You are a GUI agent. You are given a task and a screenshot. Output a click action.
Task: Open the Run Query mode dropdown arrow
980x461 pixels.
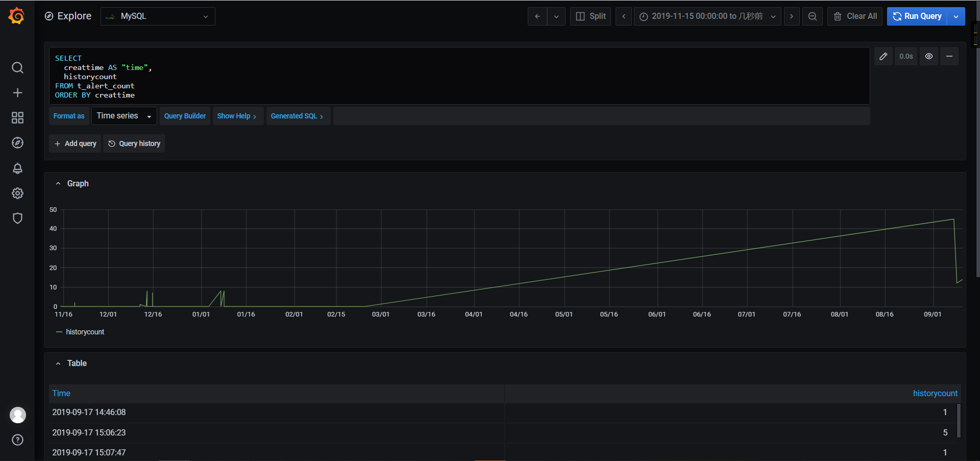click(956, 16)
